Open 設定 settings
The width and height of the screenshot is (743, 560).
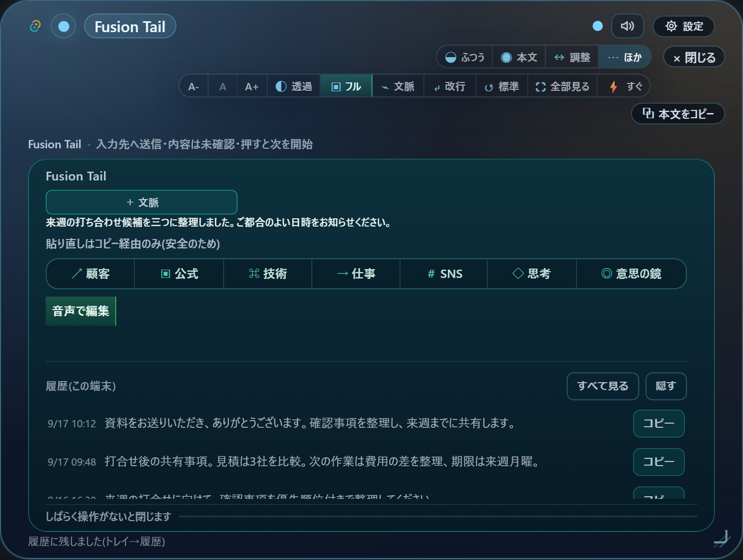pyautogui.click(x=684, y=26)
